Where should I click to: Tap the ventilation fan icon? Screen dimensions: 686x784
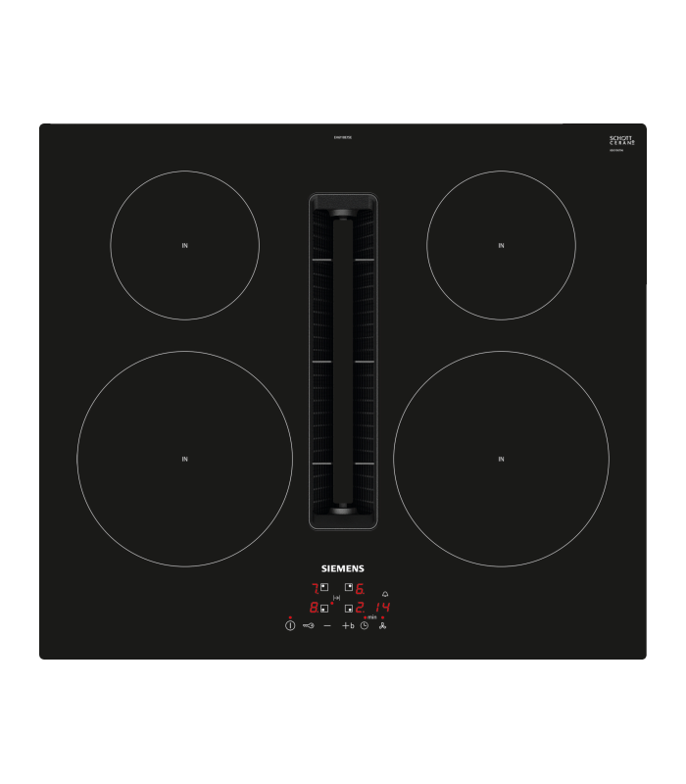click(382, 625)
